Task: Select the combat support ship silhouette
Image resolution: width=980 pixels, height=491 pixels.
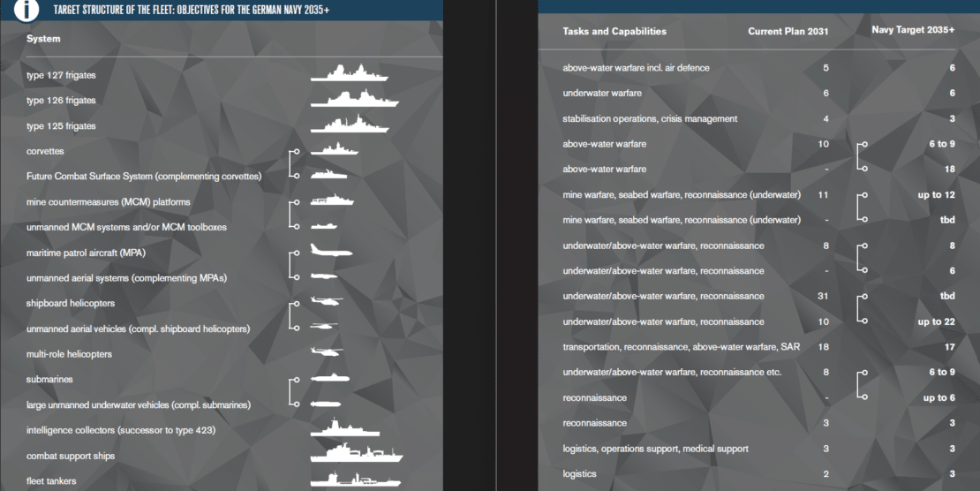Action: coord(356,454)
